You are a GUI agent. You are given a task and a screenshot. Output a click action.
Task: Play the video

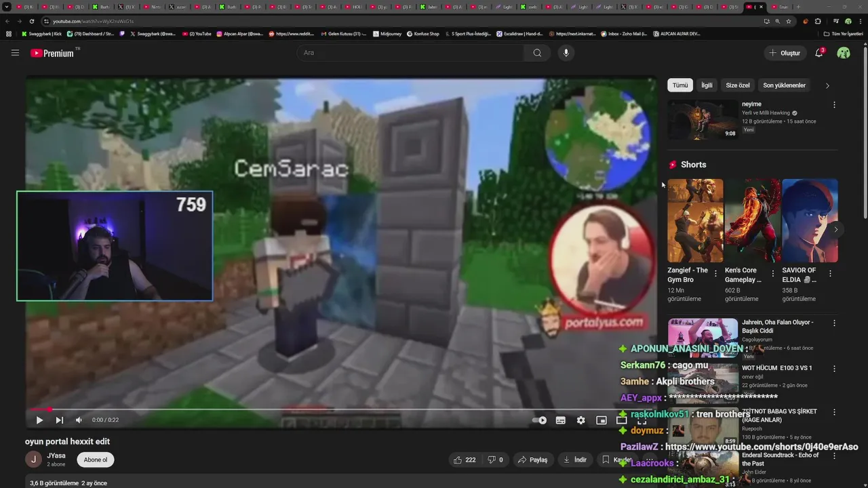(x=39, y=420)
